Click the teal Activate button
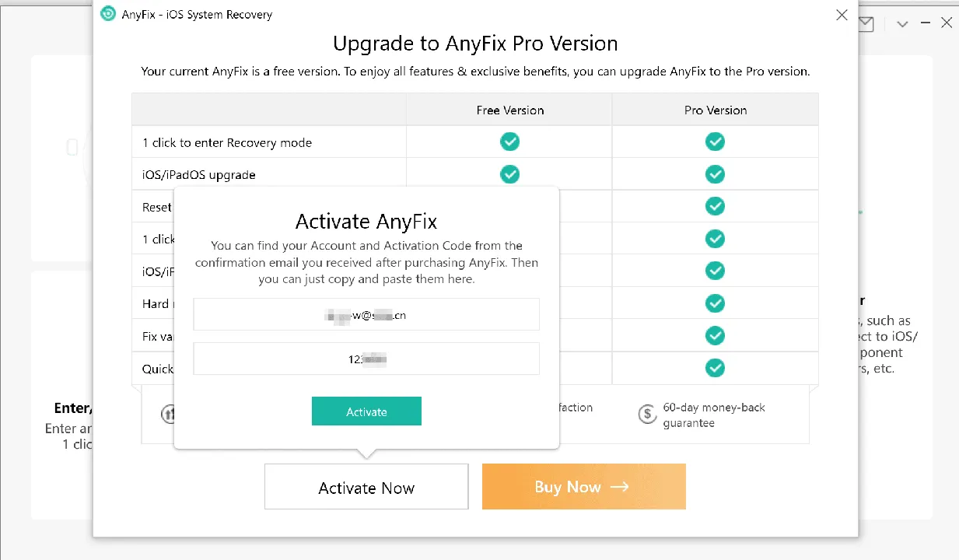The image size is (959, 560). pos(366,411)
